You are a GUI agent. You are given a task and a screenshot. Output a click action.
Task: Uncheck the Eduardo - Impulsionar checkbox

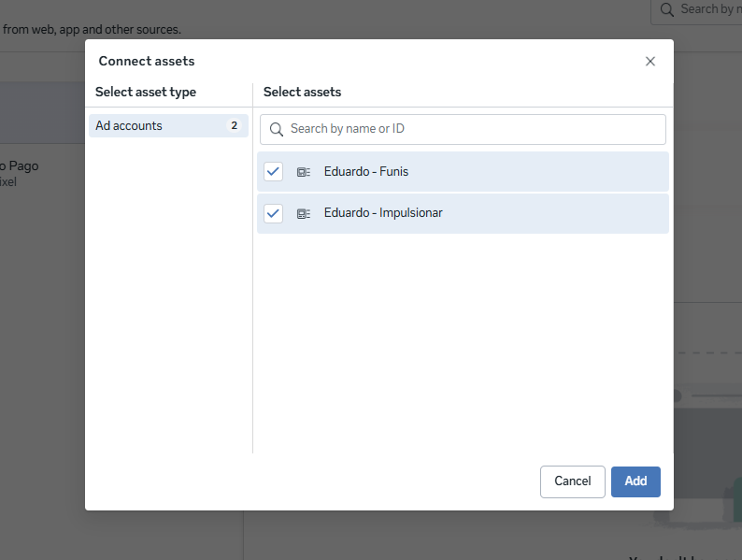tap(274, 213)
